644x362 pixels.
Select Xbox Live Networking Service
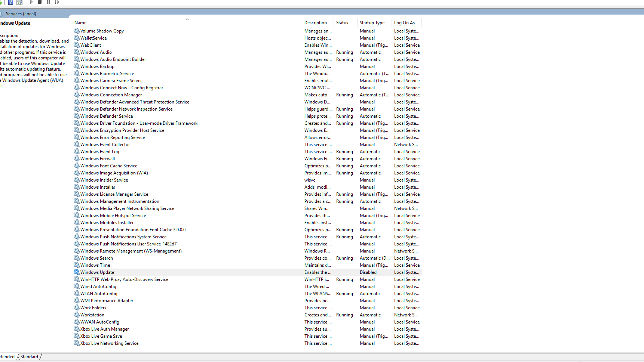248,343
